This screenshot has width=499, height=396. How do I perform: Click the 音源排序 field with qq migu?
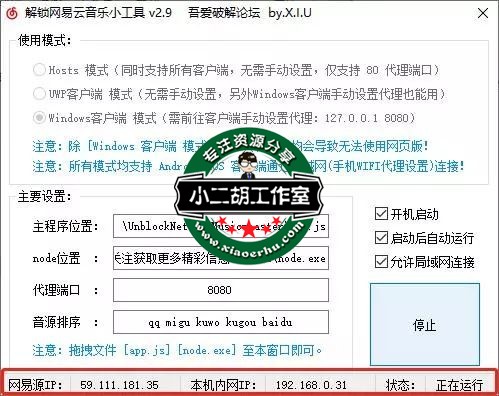tap(221, 322)
